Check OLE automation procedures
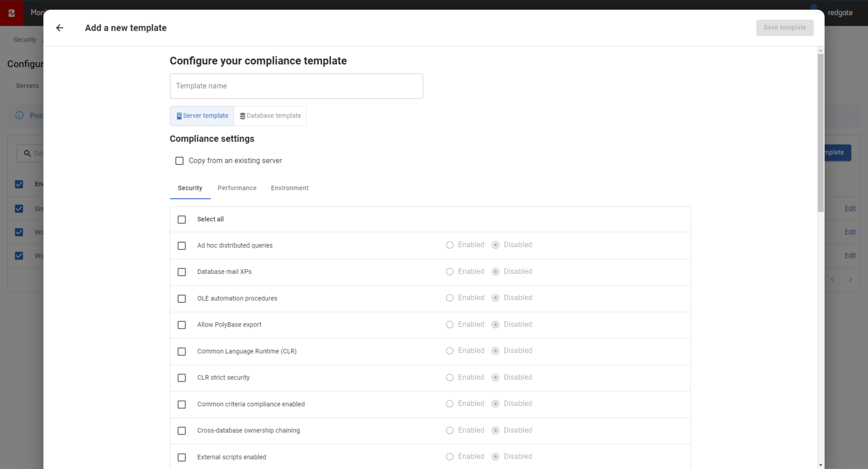Viewport: 868px width, 469px height. 182,299
